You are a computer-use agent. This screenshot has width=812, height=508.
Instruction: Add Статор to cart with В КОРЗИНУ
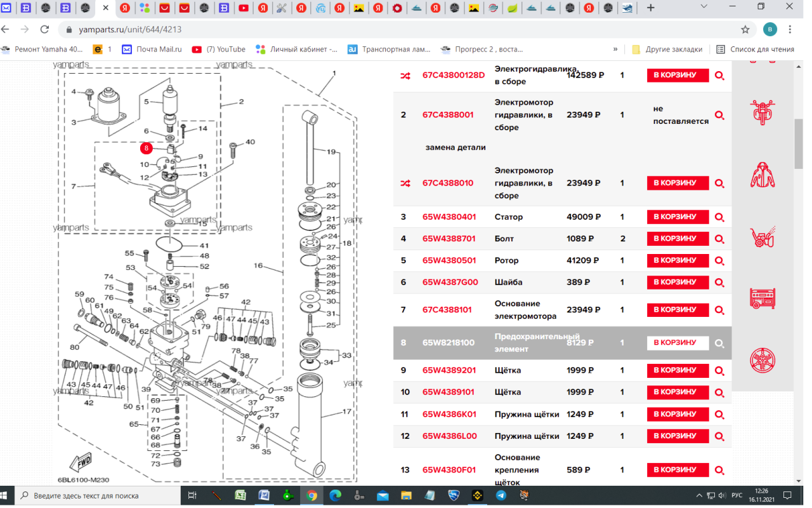point(677,217)
